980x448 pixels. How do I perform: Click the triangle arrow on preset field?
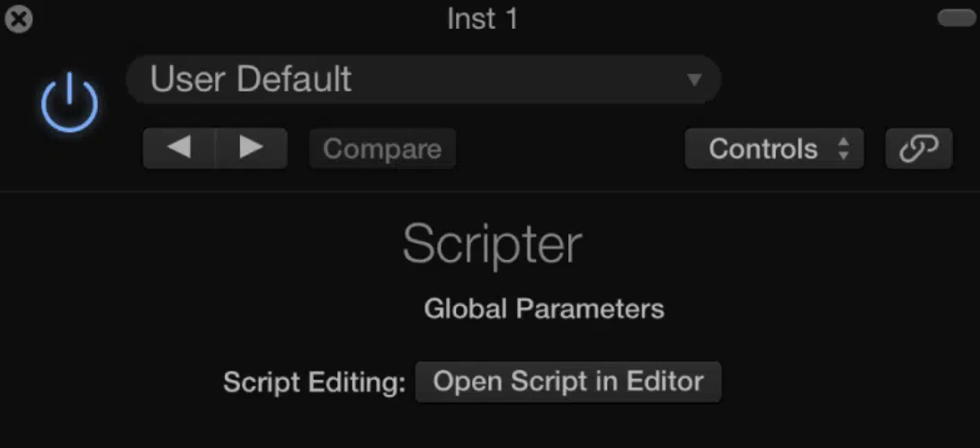click(694, 80)
